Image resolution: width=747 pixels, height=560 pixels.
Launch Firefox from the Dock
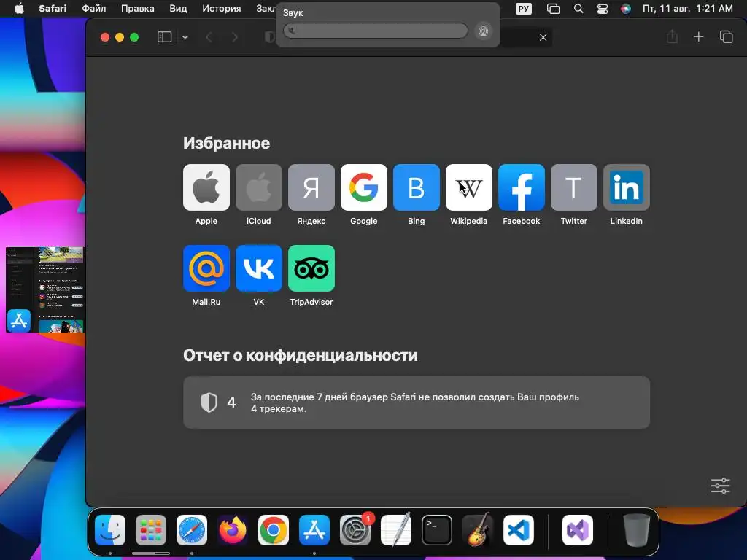(x=233, y=530)
